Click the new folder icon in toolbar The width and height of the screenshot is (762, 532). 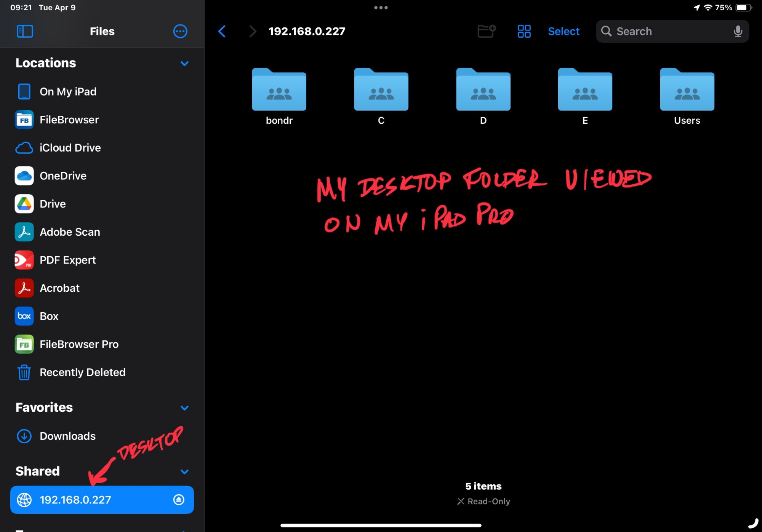[x=486, y=31]
